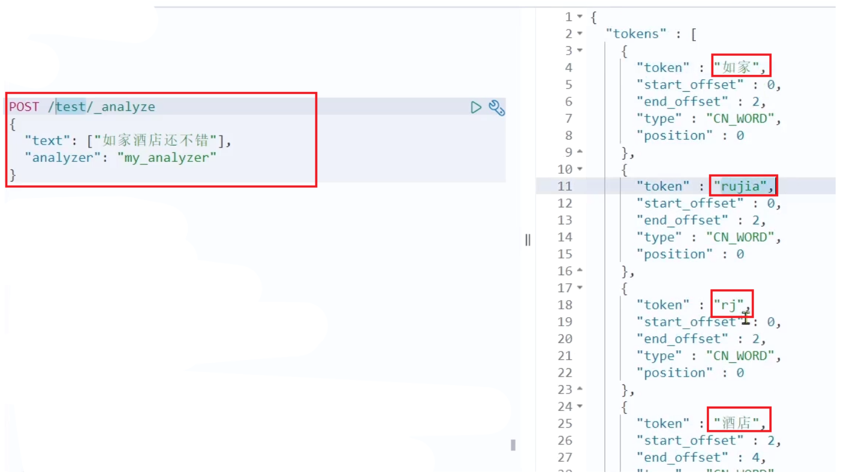This screenshot has width=868, height=475.
Task: Click the pane divider resize handle
Action: [528, 240]
